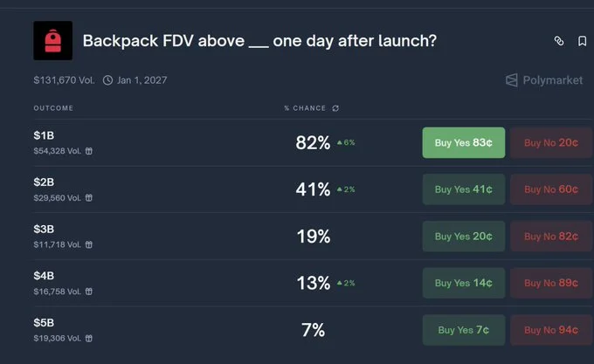Click the gift icon under $5B

(x=88, y=339)
